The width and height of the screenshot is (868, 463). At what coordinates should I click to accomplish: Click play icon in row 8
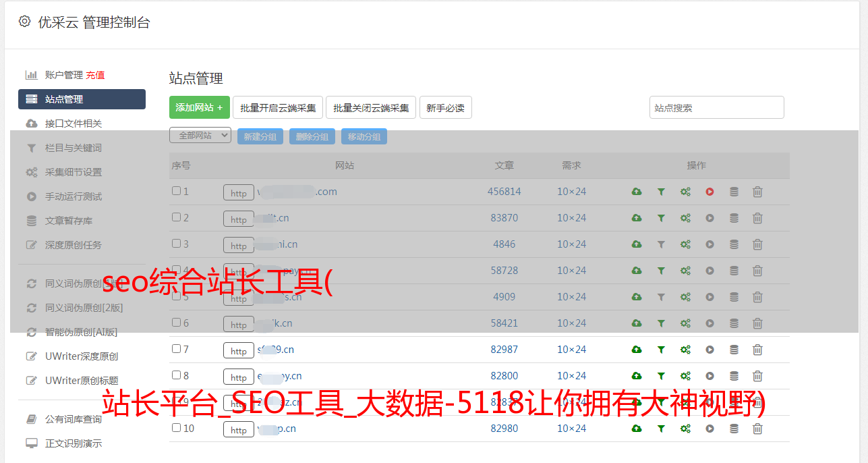coord(710,376)
